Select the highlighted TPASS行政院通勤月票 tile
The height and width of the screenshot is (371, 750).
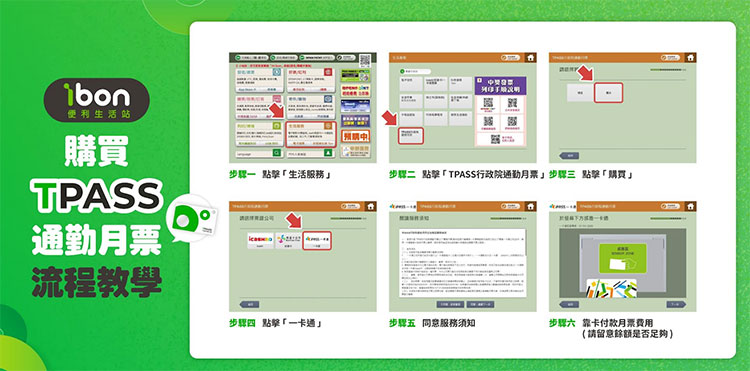[410, 136]
